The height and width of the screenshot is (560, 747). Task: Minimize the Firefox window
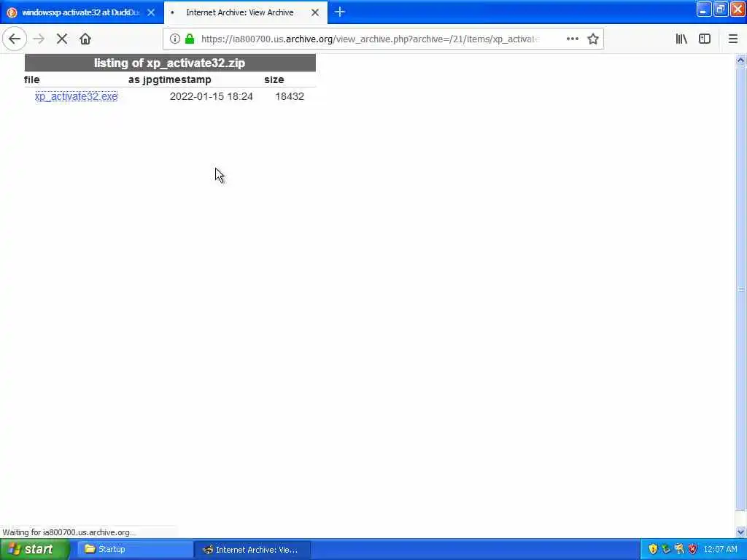point(703,9)
